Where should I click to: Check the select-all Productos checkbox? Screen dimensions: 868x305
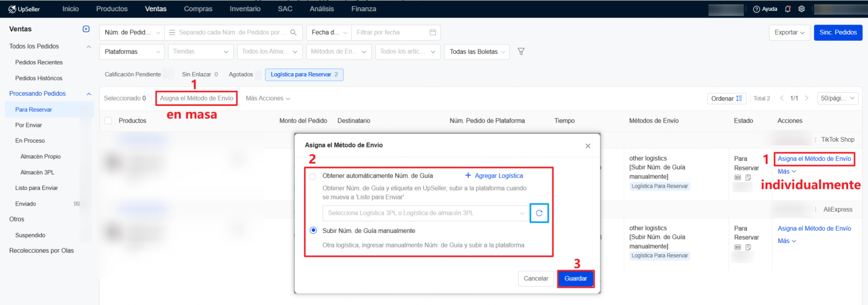(x=108, y=121)
